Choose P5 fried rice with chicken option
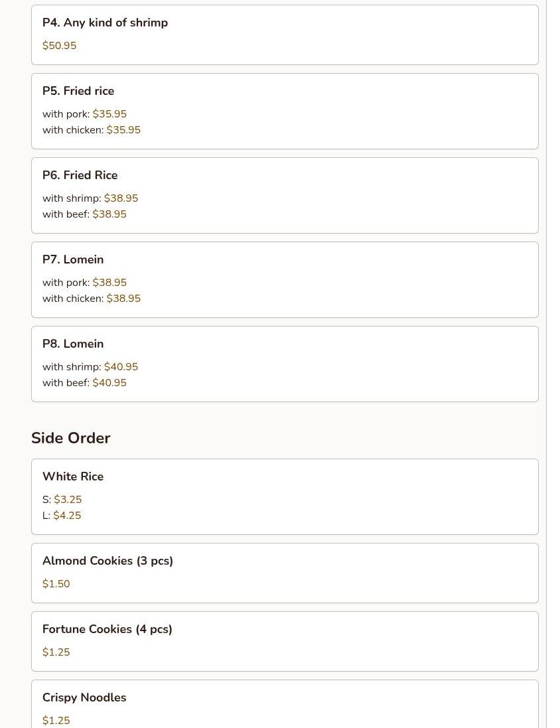Viewport: 560px width, 728px height. [x=92, y=130]
